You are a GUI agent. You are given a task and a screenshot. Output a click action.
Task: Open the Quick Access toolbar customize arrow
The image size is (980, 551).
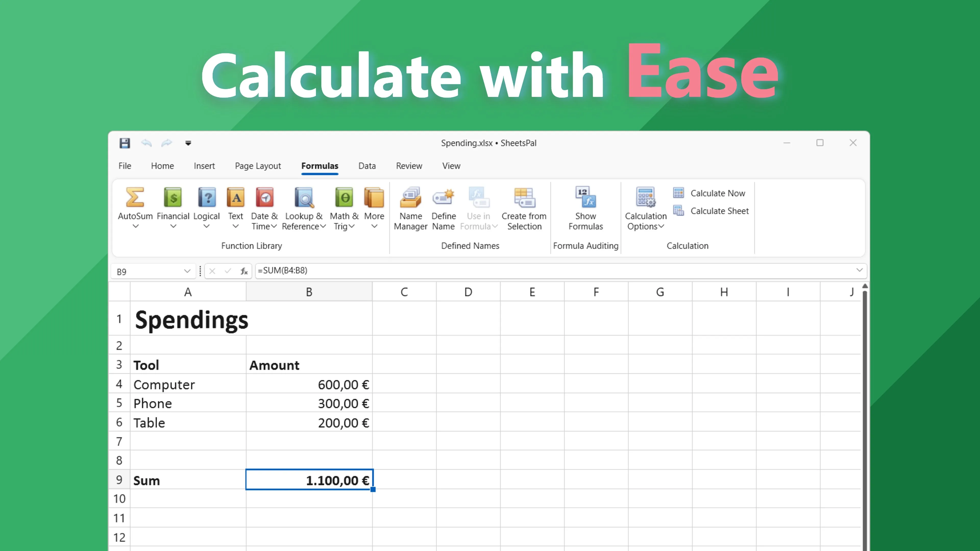[x=188, y=143]
